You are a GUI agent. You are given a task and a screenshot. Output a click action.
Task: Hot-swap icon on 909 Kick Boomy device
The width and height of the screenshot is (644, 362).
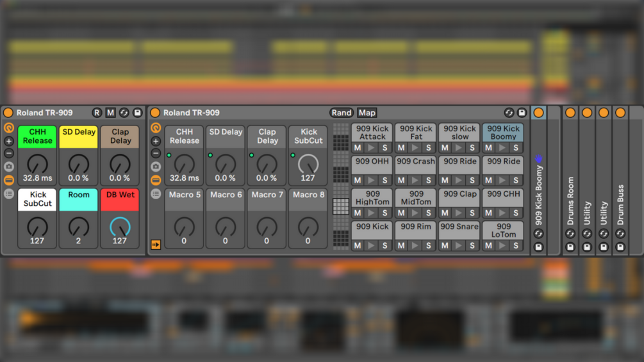[538, 233]
